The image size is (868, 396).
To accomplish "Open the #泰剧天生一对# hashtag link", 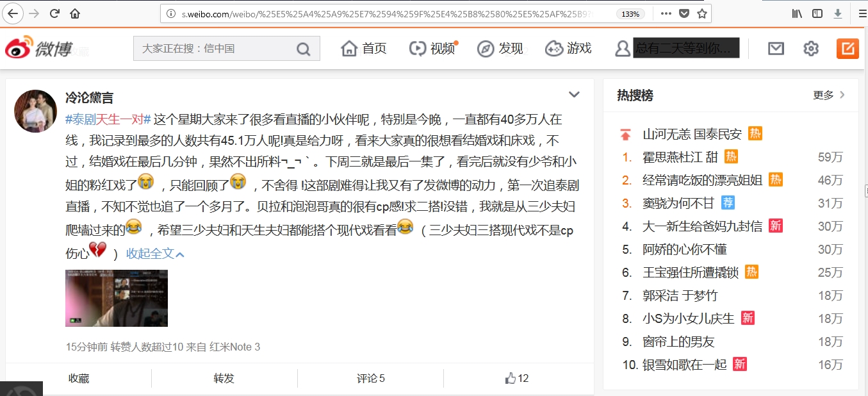I will coord(108,119).
